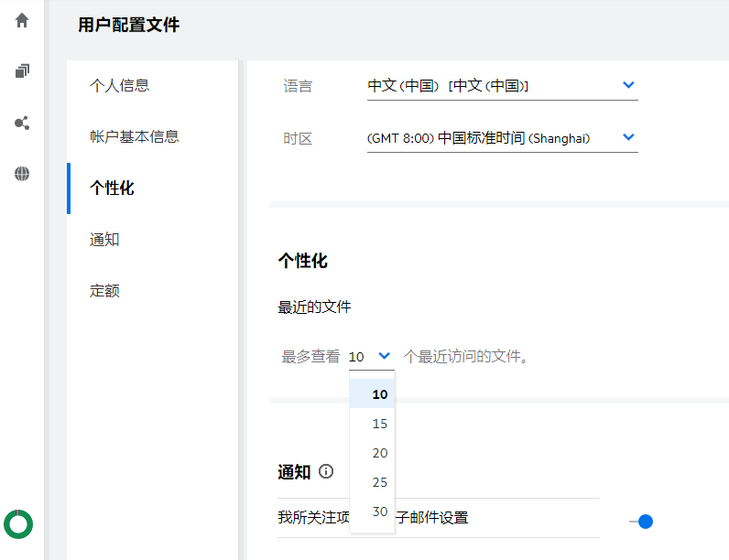Switch to the 帐户基本信息 tab

134,137
